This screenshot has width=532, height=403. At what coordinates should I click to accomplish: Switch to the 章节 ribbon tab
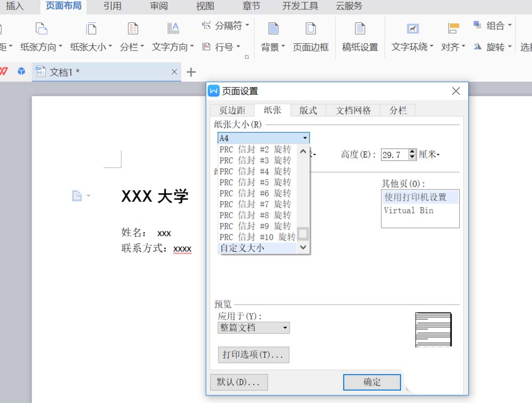pyautogui.click(x=252, y=6)
